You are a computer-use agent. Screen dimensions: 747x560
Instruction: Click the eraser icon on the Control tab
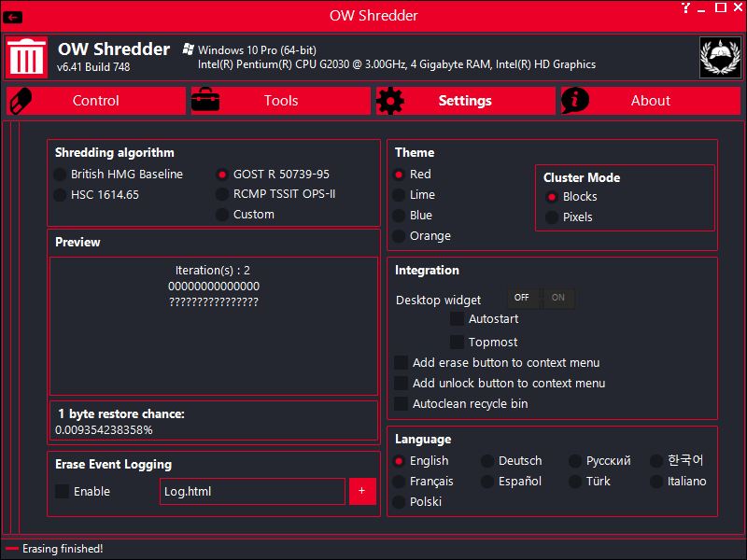pos(21,101)
